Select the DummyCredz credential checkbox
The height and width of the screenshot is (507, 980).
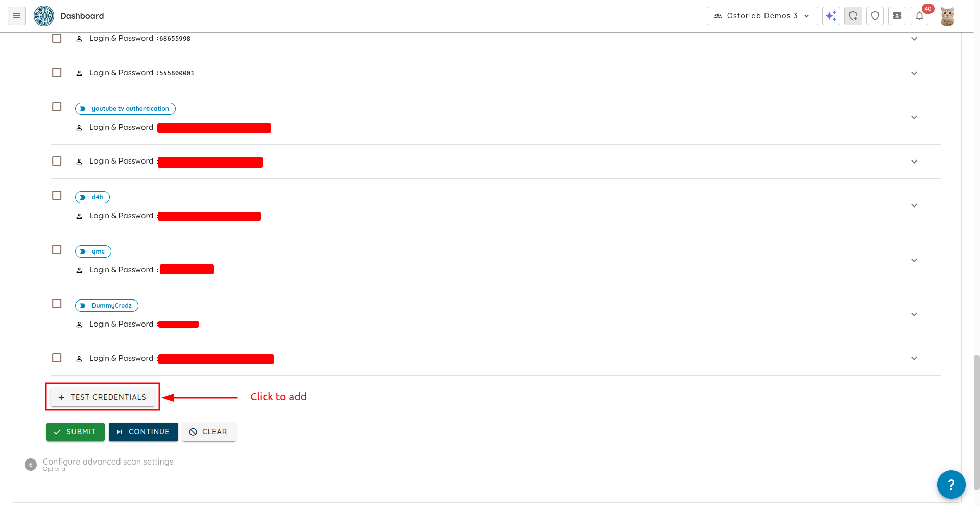pyautogui.click(x=57, y=304)
